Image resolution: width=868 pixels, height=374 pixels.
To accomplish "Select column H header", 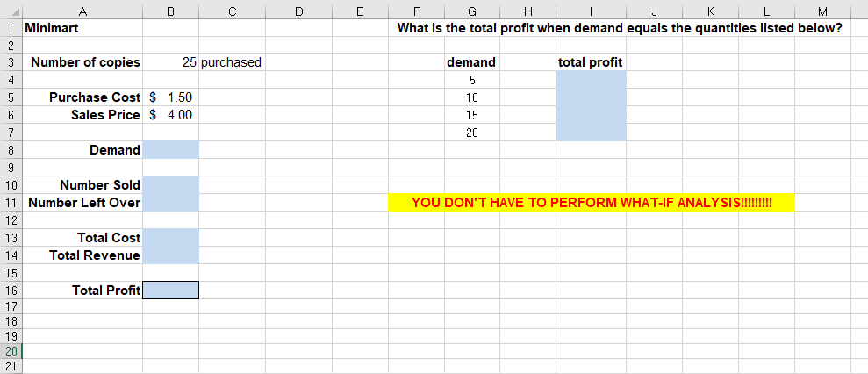I will point(528,11).
